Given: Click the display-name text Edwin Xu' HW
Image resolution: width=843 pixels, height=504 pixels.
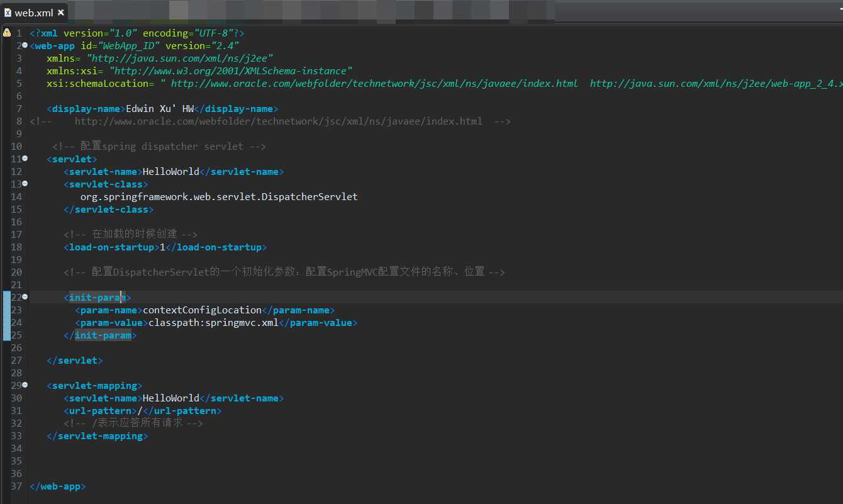Looking at the screenshot, I should (x=160, y=108).
